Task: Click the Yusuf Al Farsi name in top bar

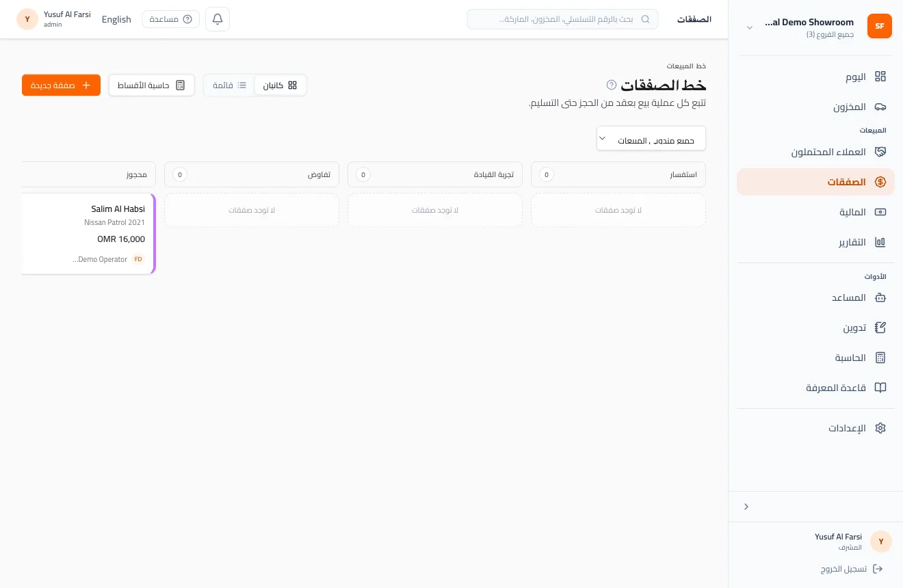Action: [67, 14]
